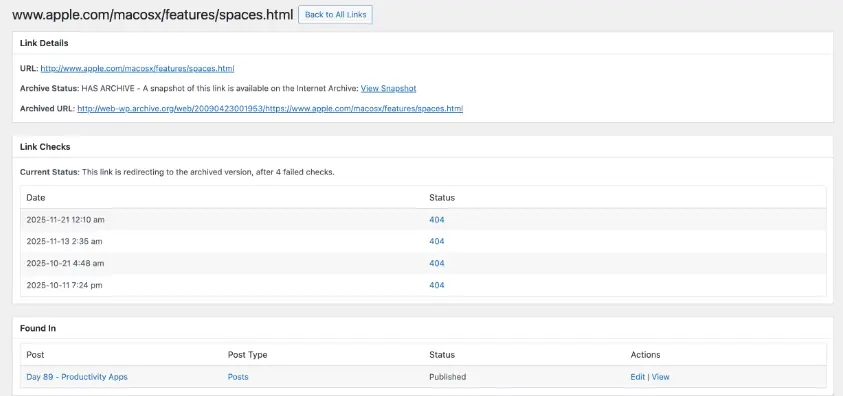Click the Link Checks panel heading
843x396 pixels.
(x=45, y=147)
